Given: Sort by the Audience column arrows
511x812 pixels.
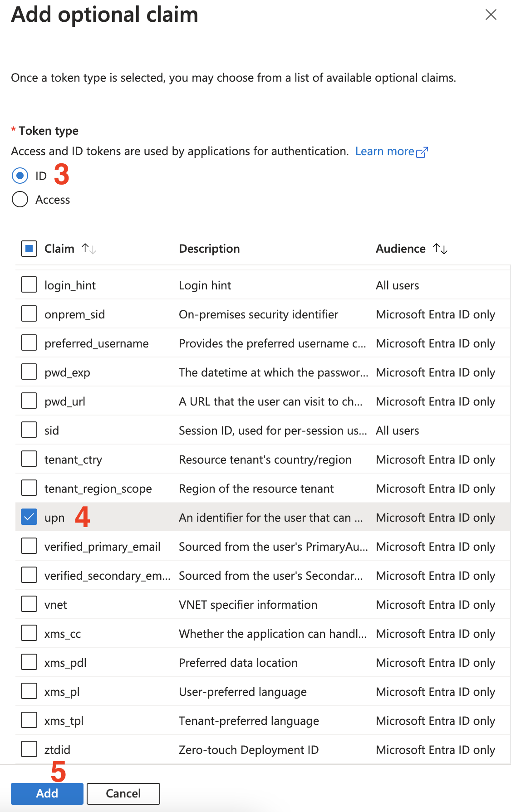Looking at the screenshot, I should tap(440, 249).
